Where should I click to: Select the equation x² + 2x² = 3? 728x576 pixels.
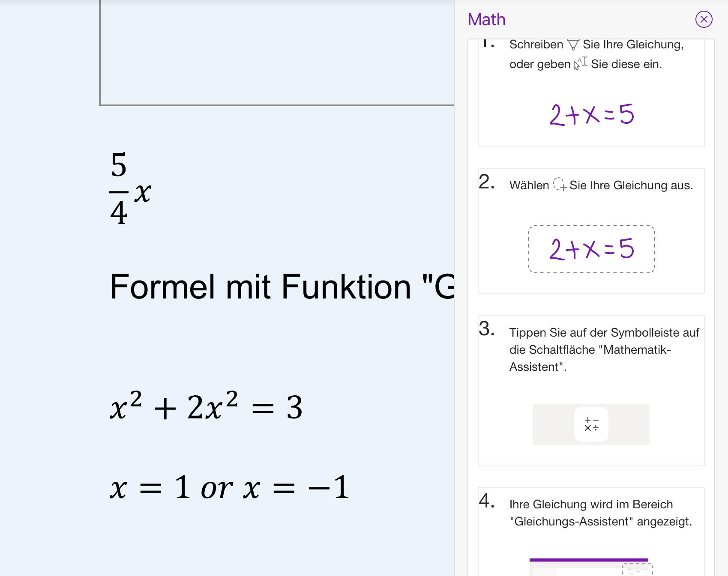(x=206, y=406)
